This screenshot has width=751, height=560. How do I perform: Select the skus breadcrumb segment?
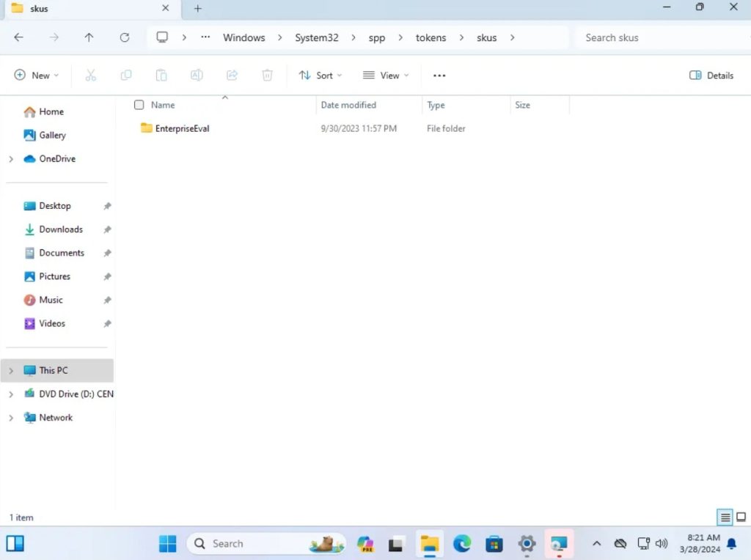[x=487, y=37]
